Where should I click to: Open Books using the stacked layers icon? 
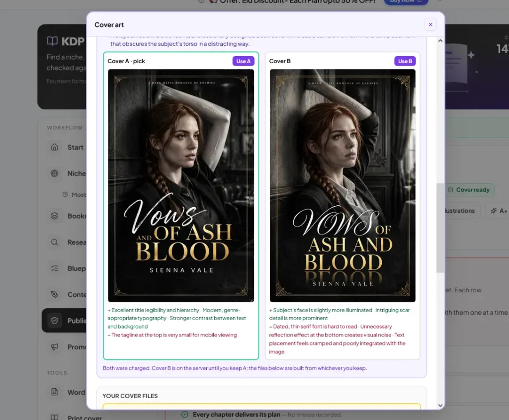pyautogui.click(x=55, y=216)
